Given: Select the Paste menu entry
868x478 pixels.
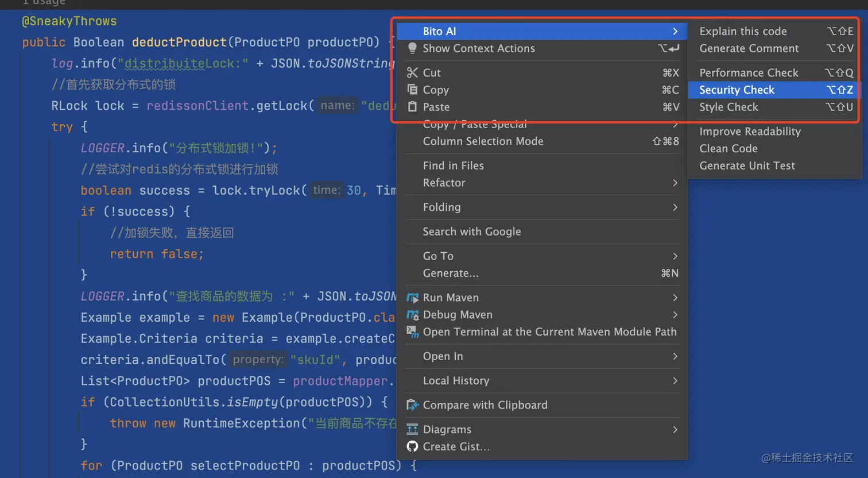Looking at the screenshot, I should [x=542, y=107].
